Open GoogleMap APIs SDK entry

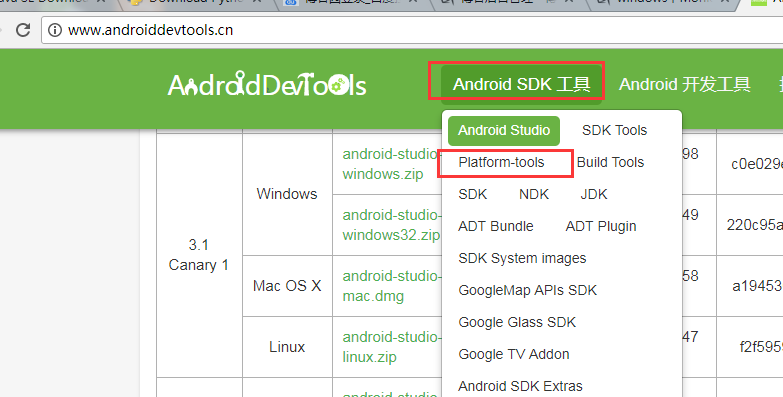[x=527, y=290]
